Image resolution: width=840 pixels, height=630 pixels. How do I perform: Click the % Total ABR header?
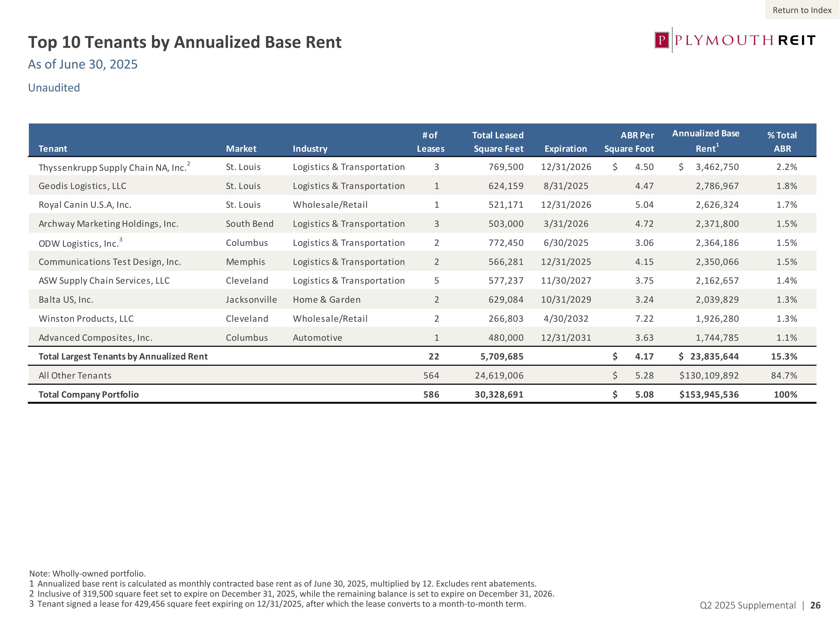coord(782,142)
